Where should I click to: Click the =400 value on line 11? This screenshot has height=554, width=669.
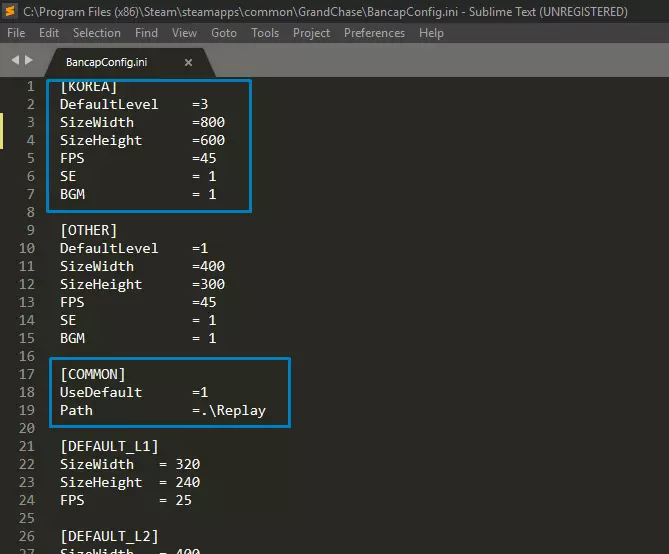pyautogui.click(x=208, y=266)
